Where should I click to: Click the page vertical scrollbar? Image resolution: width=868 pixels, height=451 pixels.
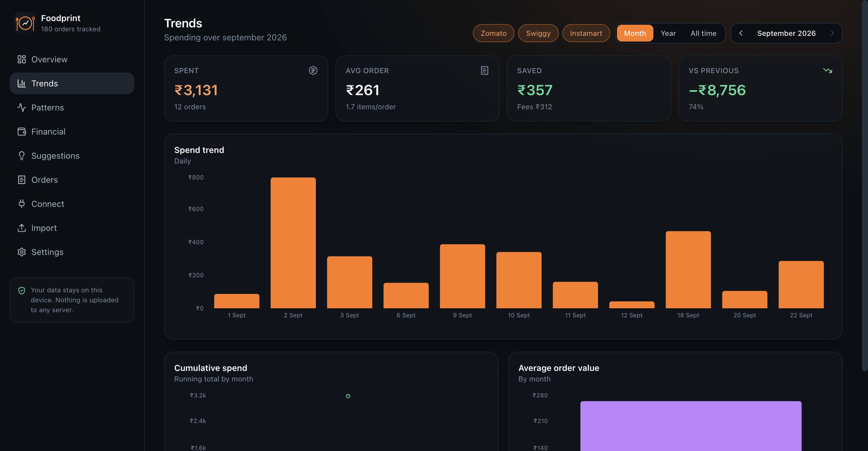(x=865, y=185)
